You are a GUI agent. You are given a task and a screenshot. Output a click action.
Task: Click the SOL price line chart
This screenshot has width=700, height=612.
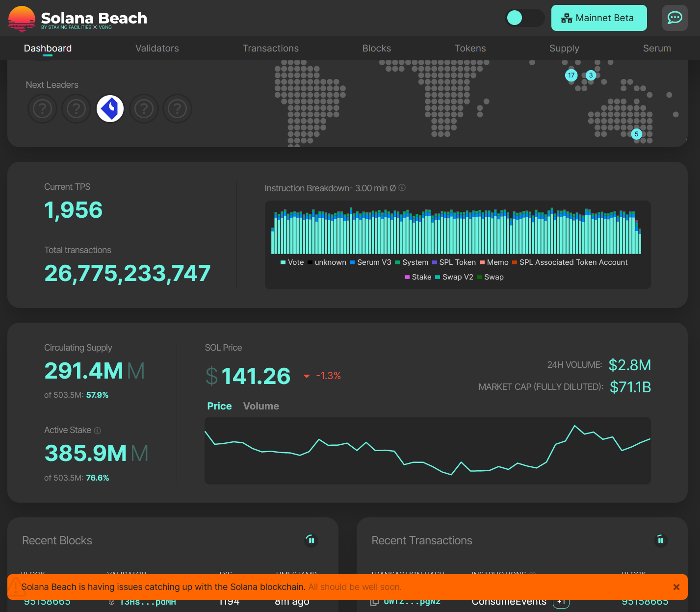(x=427, y=451)
